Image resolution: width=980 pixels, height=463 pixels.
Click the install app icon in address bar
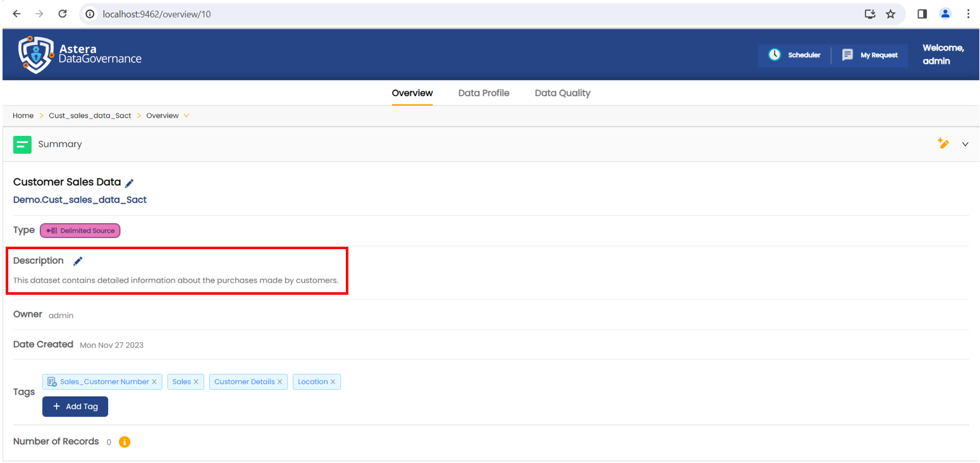click(x=870, y=14)
